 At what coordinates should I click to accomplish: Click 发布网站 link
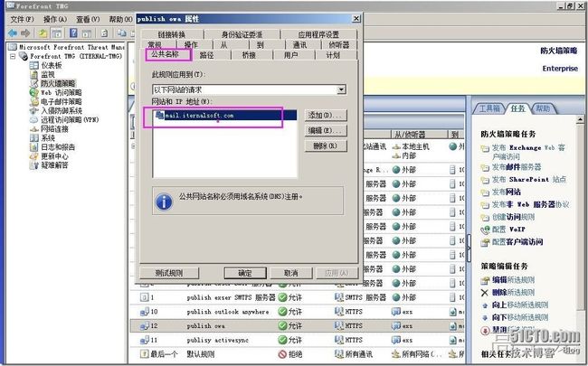pyautogui.click(x=507, y=192)
